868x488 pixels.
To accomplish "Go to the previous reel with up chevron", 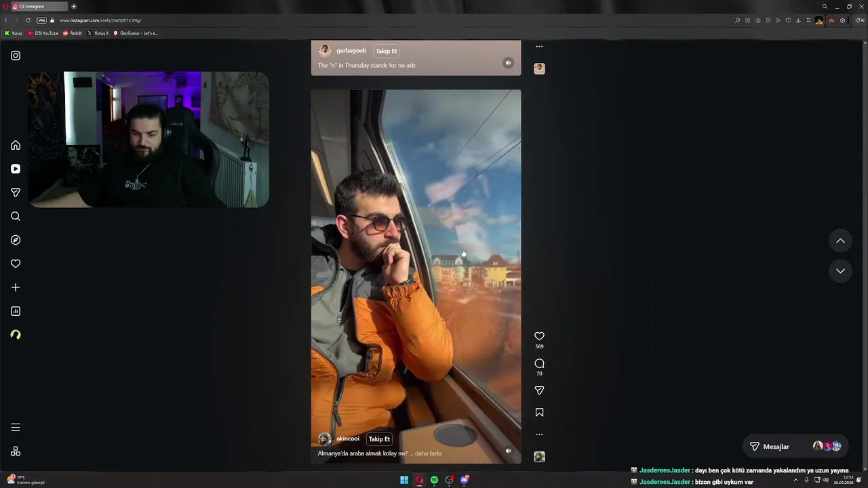I will tap(840, 241).
